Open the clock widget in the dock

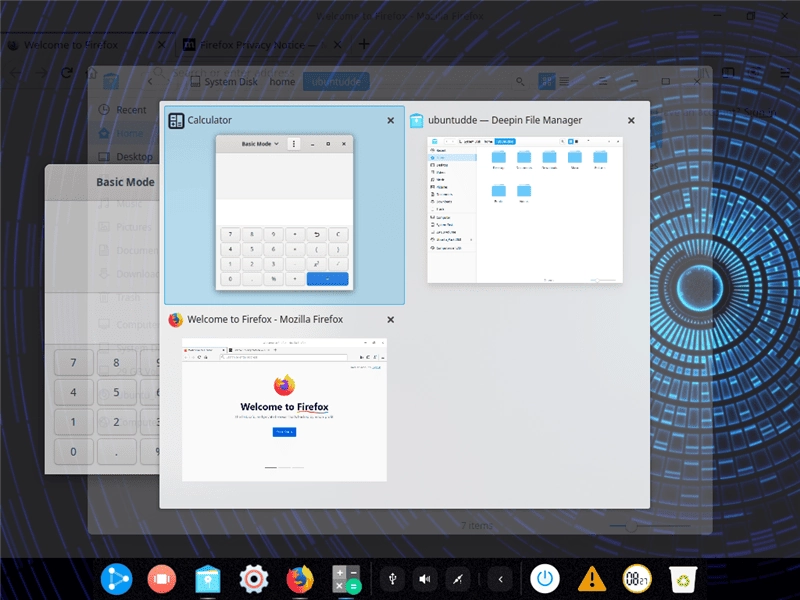point(637,579)
